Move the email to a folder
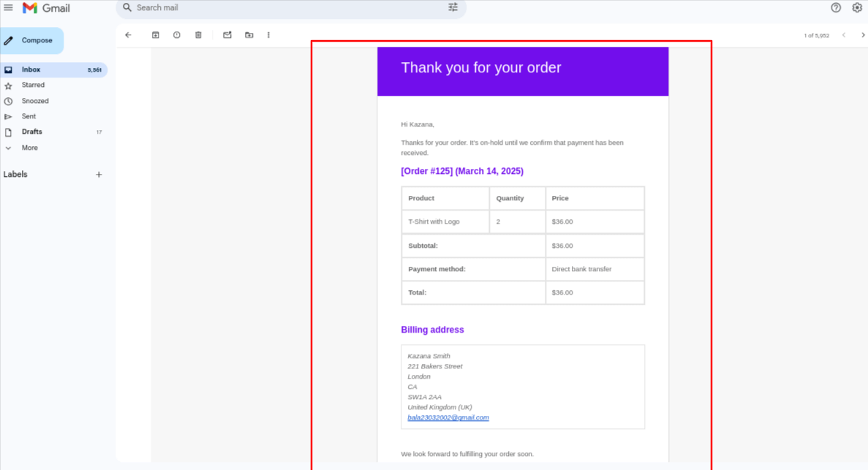 click(249, 34)
